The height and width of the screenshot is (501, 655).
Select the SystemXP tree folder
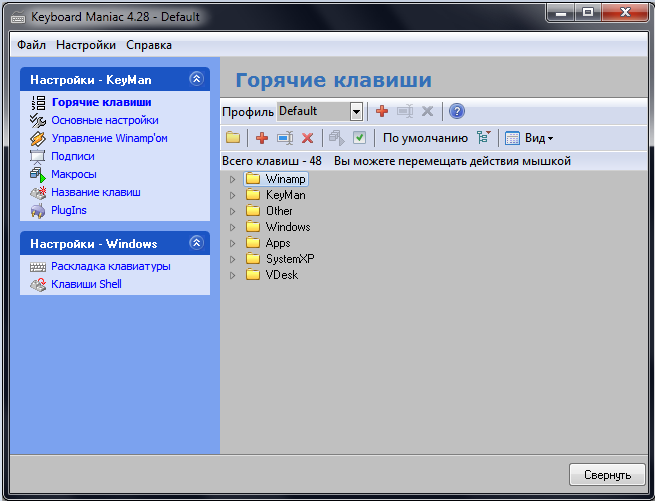280,259
